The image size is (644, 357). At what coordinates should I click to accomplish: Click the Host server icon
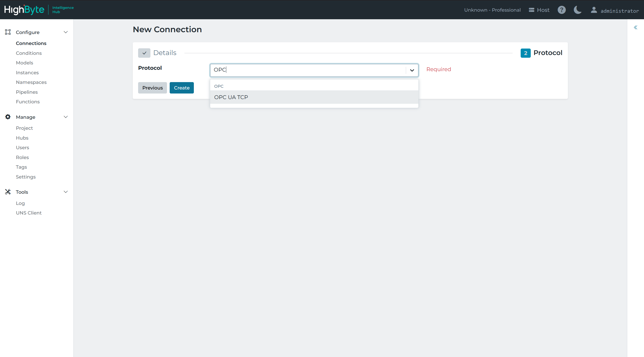pyautogui.click(x=531, y=10)
